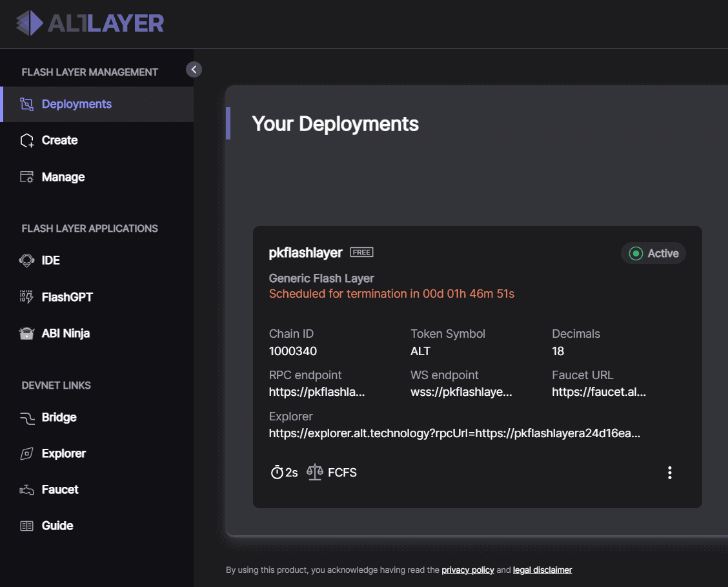Click the FCFS balance scale icon
Viewport: 728px width, 587px height.
click(315, 472)
